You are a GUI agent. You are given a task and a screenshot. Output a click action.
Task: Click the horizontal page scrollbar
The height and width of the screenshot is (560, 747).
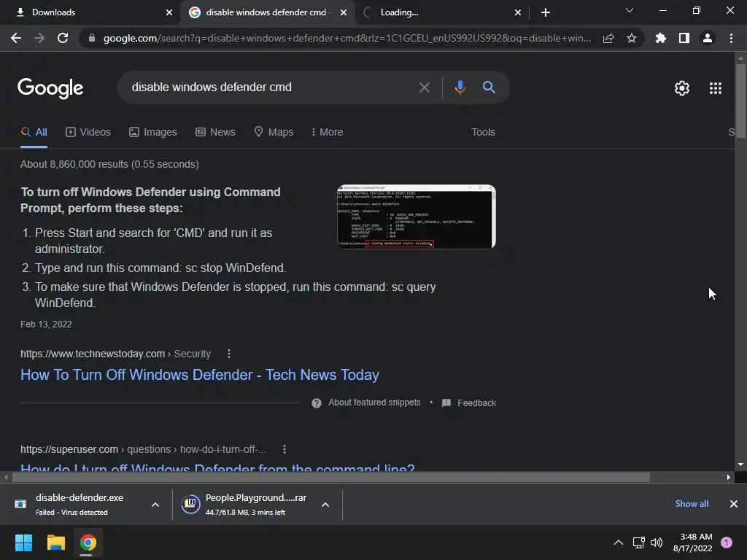coord(330,477)
